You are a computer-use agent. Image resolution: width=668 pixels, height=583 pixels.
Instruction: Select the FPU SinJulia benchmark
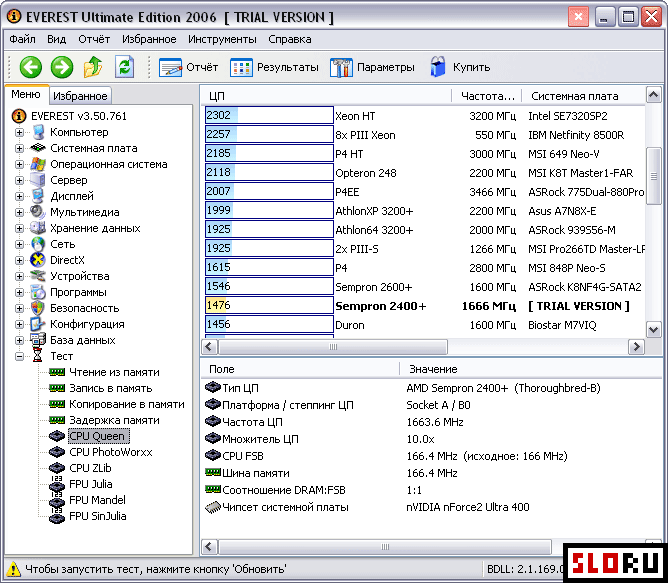click(98, 516)
